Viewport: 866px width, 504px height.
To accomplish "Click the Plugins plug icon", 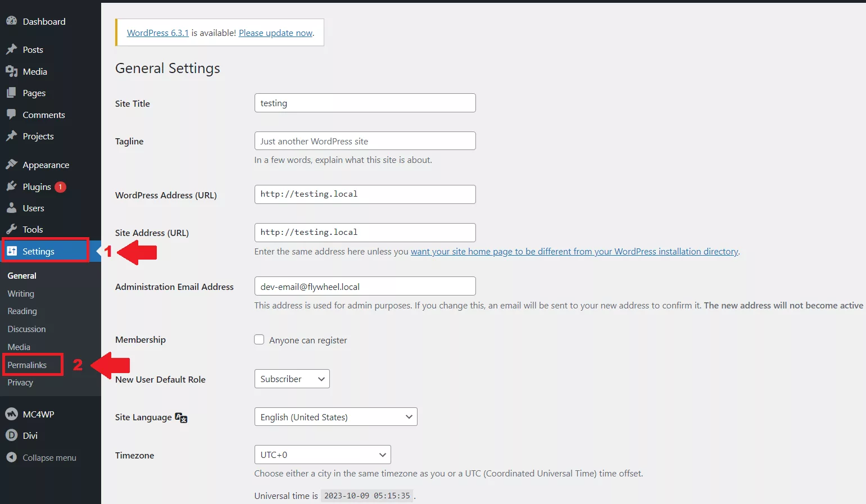I will pos(11,187).
